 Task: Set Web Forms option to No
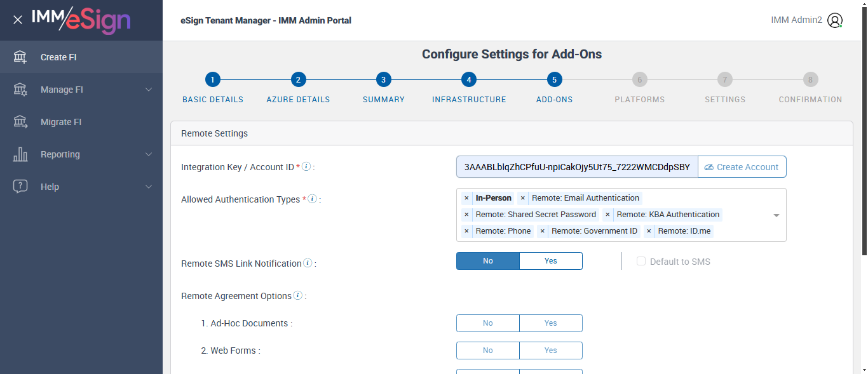tap(487, 351)
